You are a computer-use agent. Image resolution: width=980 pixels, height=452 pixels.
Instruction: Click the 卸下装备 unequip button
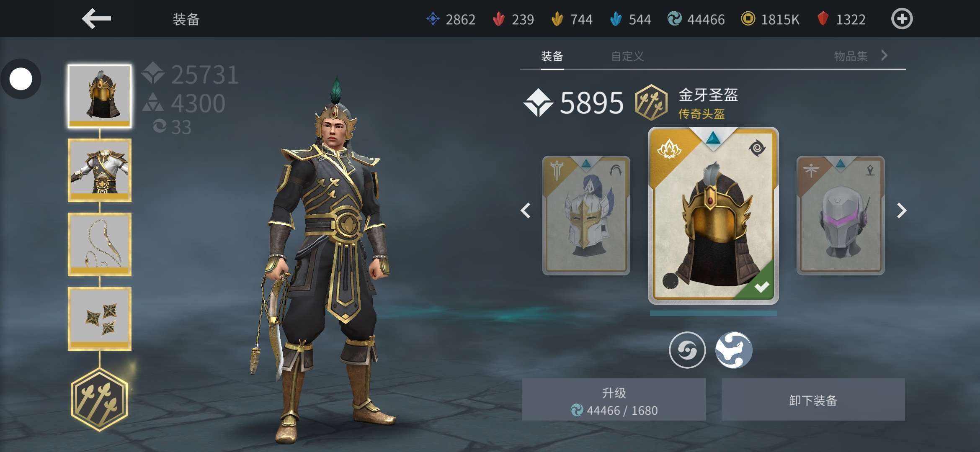813,400
